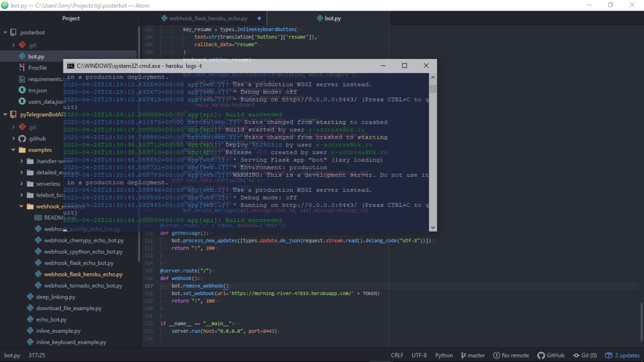The width and height of the screenshot is (644, 362).
Task: Switch branch via master in status bar
Action: [x=472, y=355]
